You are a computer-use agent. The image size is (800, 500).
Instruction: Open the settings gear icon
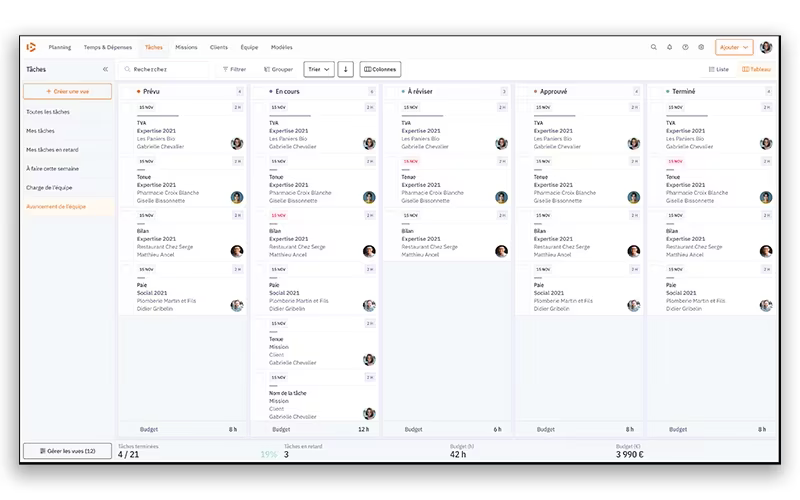click(x=701, y=47)
